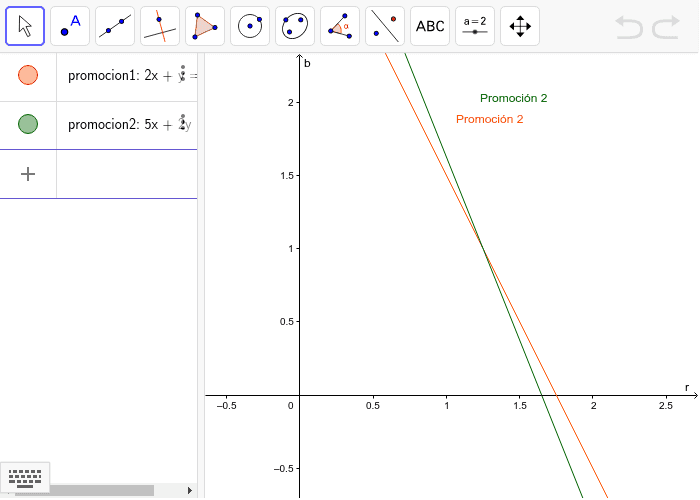Image resolution: width=700 pixels, height=500 pixels.
Task: Open three-dot menu for promocion2 row
Action: click(183, 121)
